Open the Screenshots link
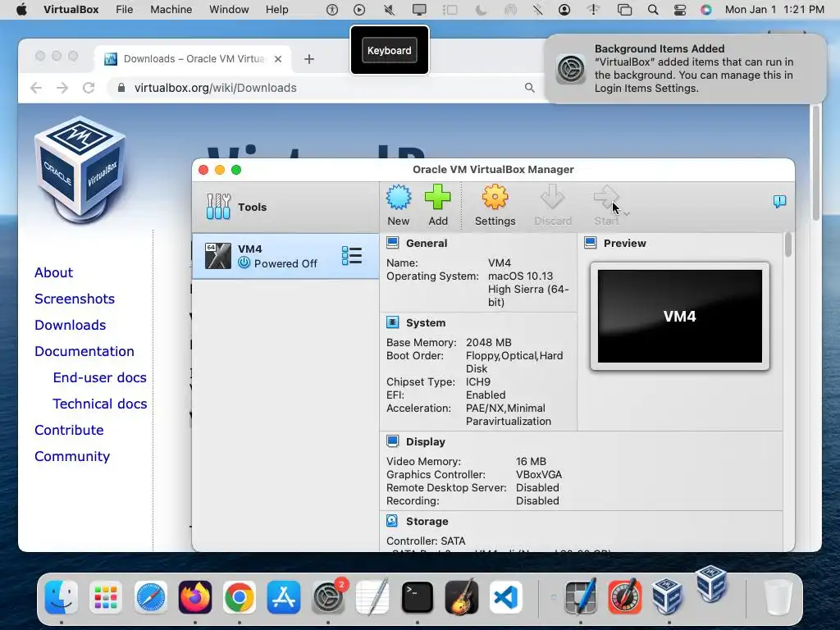This screenshot has height=630, width=840. [75, 299]
